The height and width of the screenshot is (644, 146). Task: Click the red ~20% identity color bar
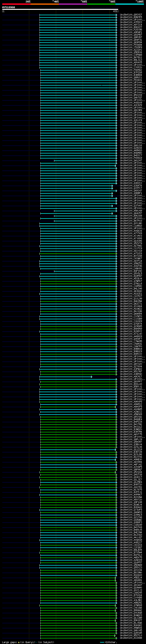click(16, 4)
